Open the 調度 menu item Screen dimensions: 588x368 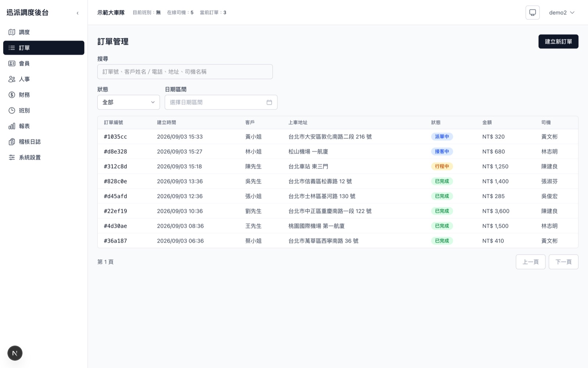point(44,32)
